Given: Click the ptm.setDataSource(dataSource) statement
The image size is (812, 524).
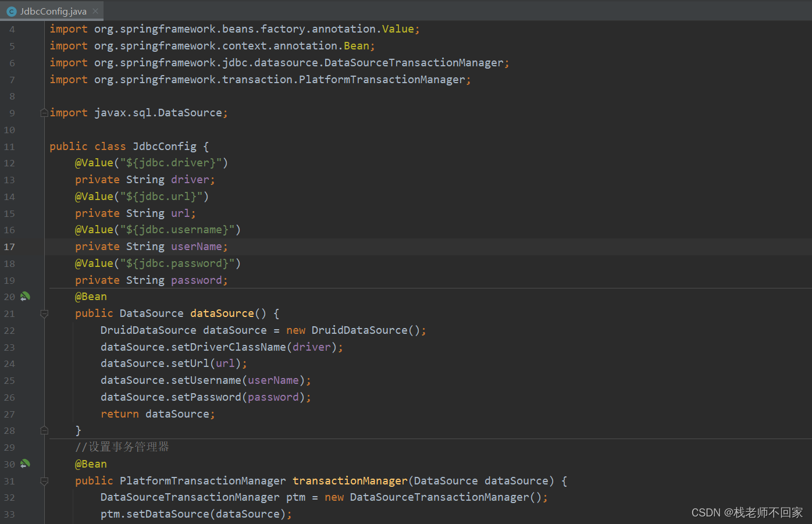Looking at the screenshot, I should point(196,514).
